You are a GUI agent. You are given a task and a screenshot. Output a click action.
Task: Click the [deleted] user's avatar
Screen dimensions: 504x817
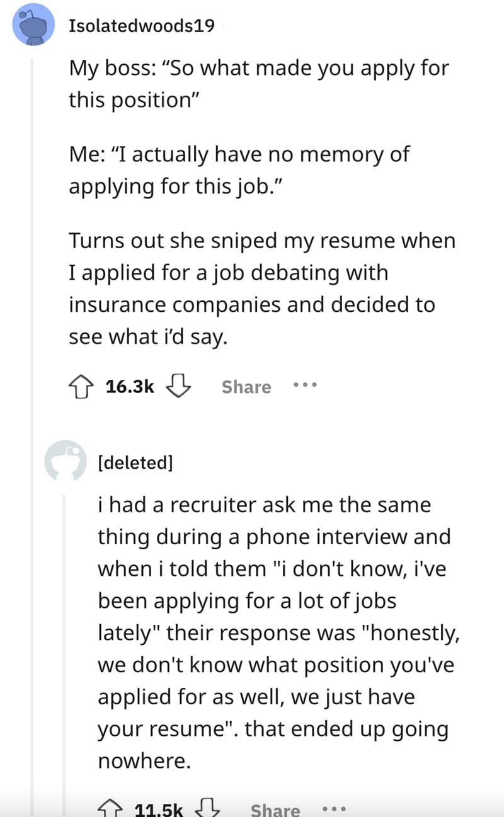click(x=66, y=462)
